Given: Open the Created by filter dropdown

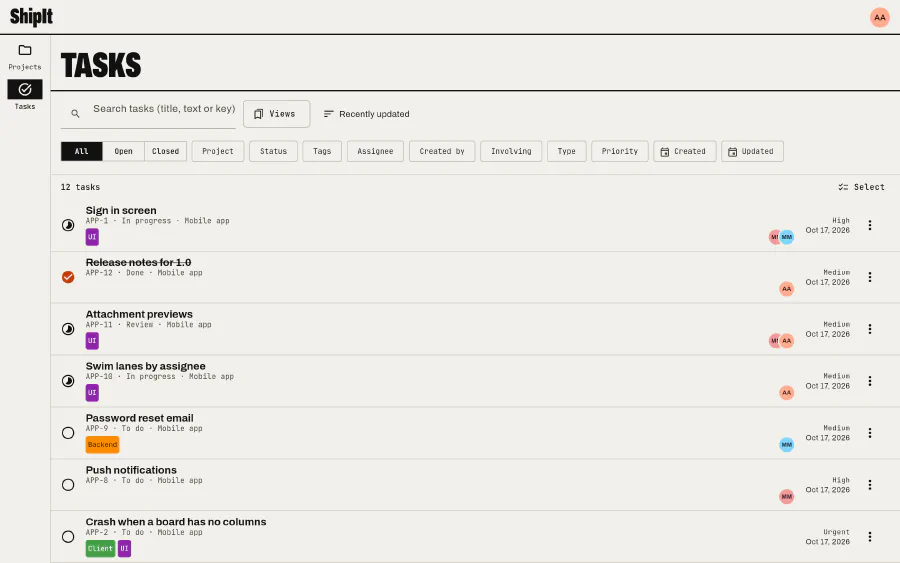Looking at the screenshot, I should pos(442,151).
